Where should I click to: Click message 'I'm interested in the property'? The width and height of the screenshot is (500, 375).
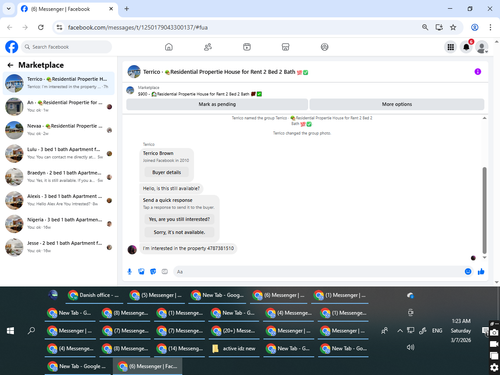pos(188,248)
